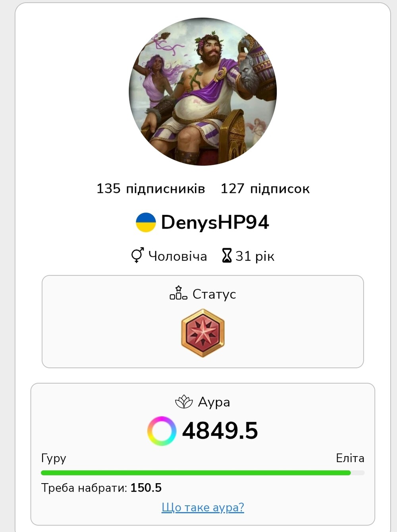Click the Ukrainian flag icon beside the username
397x532 pixels.
pos(146,222)
